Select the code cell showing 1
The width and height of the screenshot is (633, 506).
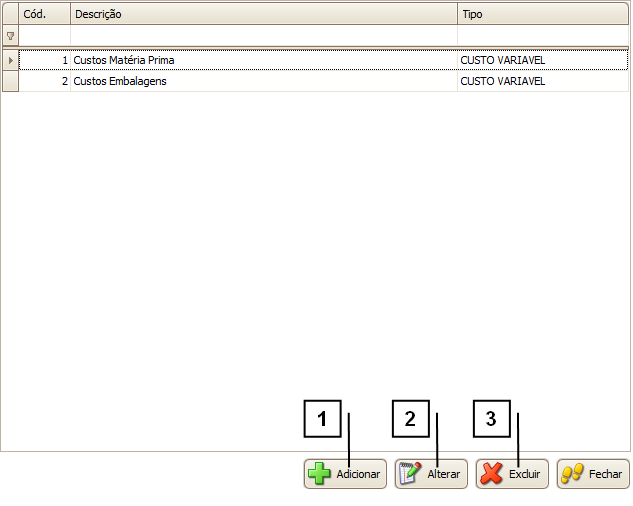(44, 61)
